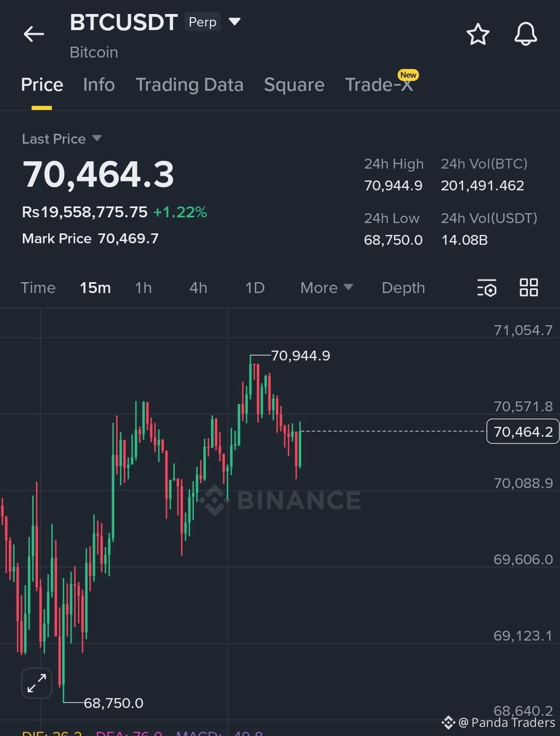The width and height of the screenshot is (560, 736).
Task: Switch to the Trading Data tab
Action: [189, 85]
